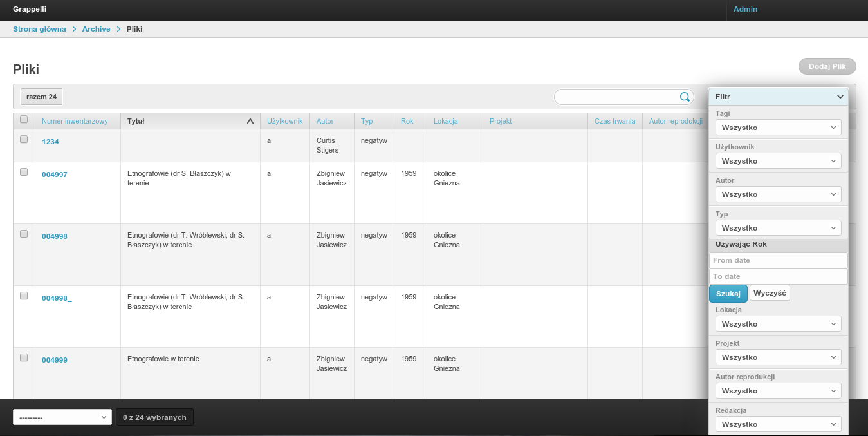Click the search magnifier icon
The image size is (868, 436).
(x=685, y=97)
